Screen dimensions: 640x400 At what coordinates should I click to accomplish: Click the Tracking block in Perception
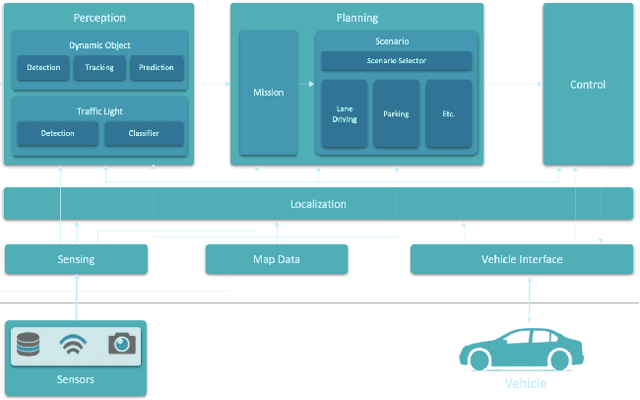[x=100, y=68]
